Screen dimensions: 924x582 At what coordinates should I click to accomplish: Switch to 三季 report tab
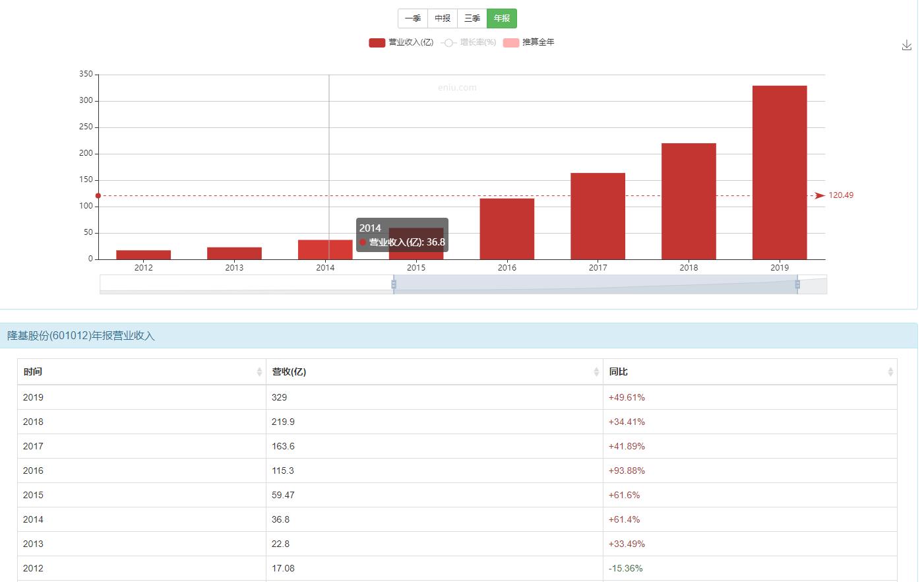pos(472,18)
